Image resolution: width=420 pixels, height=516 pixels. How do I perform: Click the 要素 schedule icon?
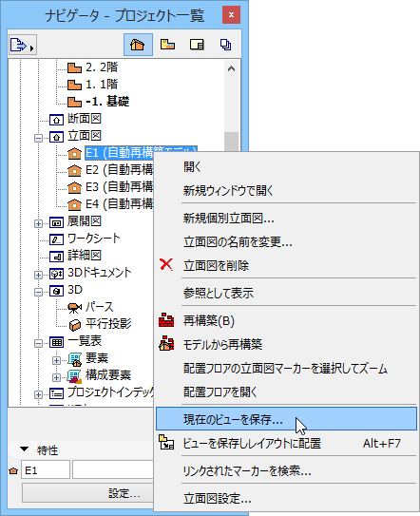(x=75, y=359)
